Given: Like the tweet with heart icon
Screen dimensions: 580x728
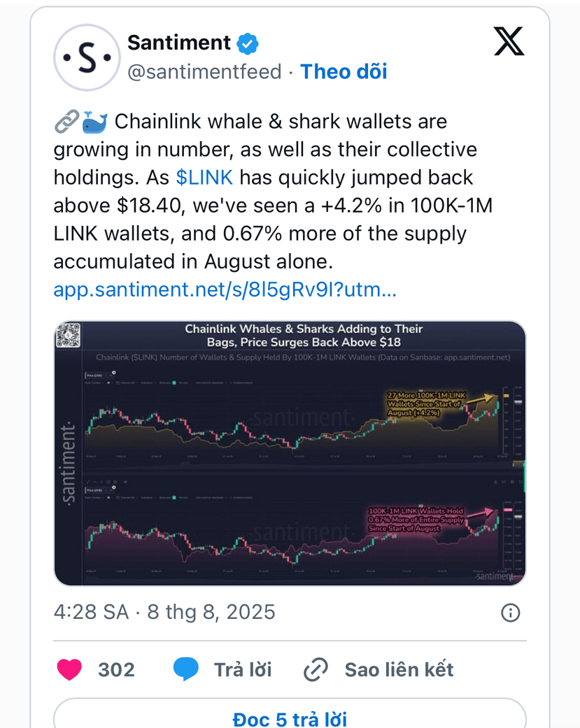Looking at the screenshot, I should pyautogui.click(x=69, y=669).
